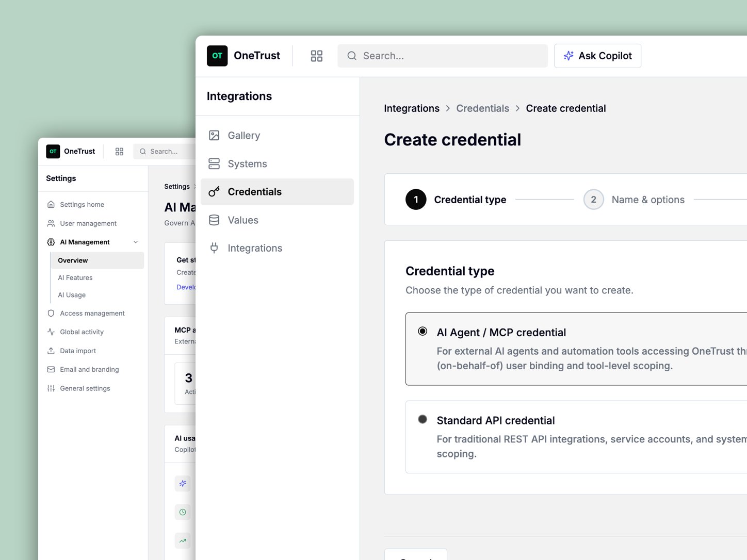This screenshot has width=747, height=560.
Task: Click the clock icon in the AI usage card
Action: tap(183, 512)
